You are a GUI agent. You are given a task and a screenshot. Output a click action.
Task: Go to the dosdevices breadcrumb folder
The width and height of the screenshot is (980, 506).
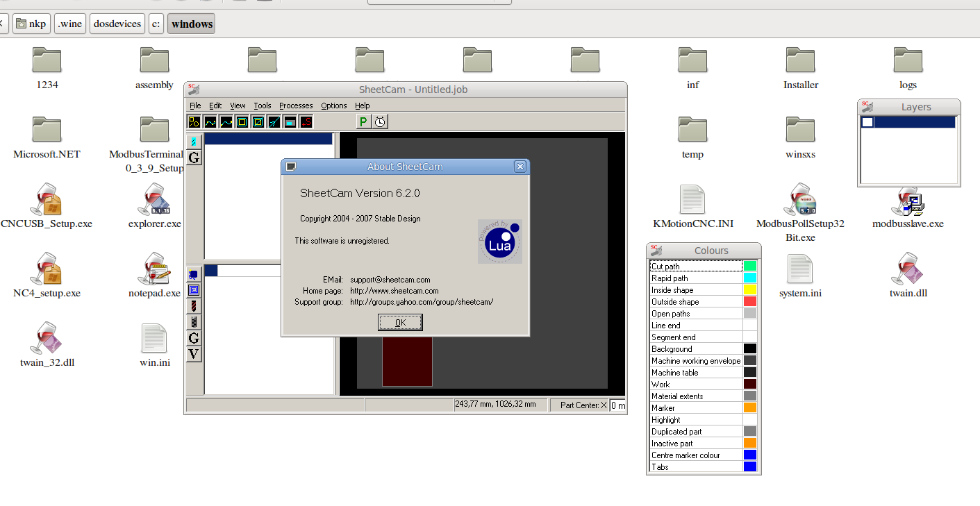117,24
